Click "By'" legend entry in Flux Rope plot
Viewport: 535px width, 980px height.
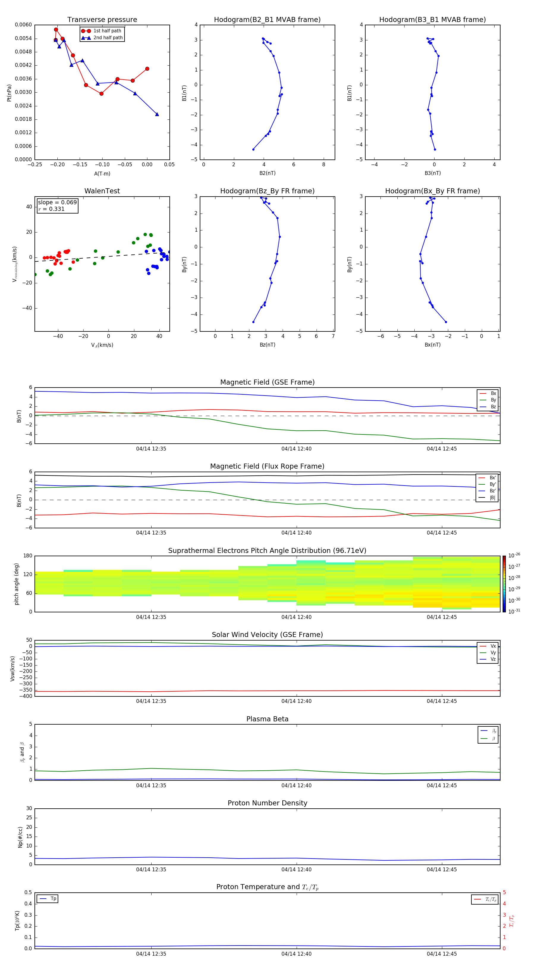(487, 484)
